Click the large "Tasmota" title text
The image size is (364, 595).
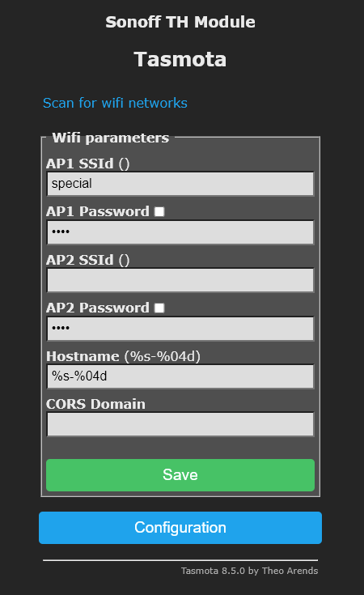point(180,60)
